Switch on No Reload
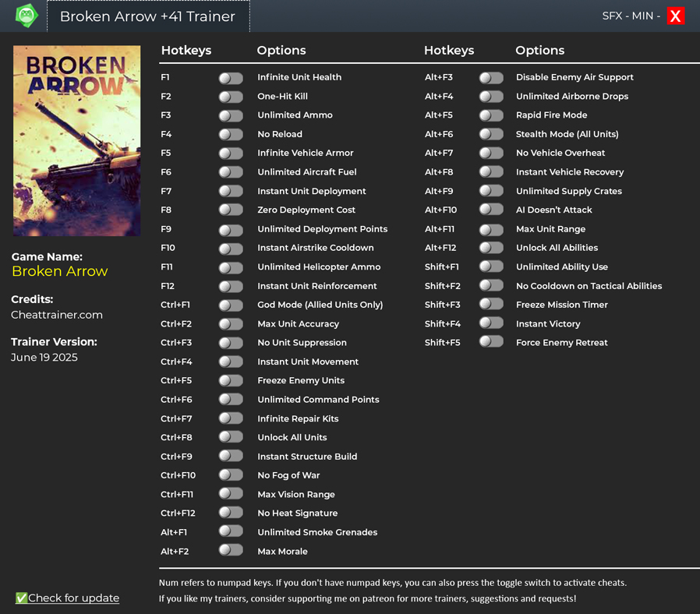Viewport: 700px width, 614px height. click(x=231, y=134)
